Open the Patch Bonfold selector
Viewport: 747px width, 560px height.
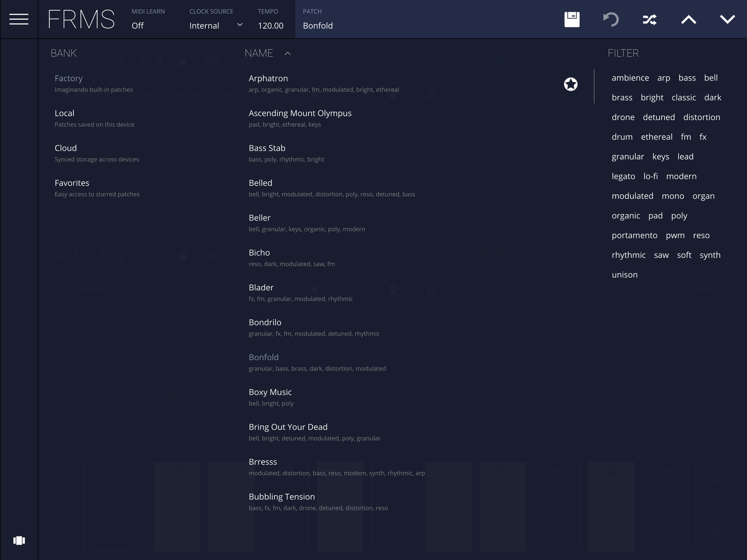click(317, 26)
